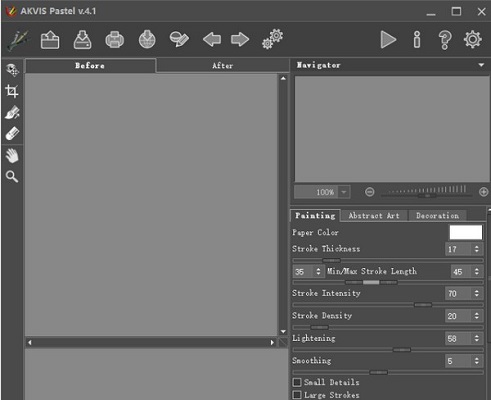Enable the Small Details checkbox
The height and width of the screenshot is (400, 491).
pyautogui.click(x=297, y=382)
